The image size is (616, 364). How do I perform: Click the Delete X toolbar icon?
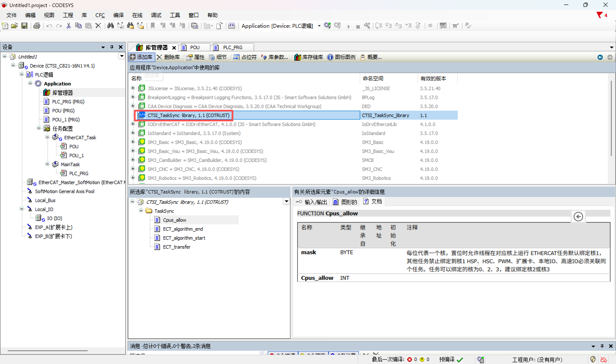98,26
